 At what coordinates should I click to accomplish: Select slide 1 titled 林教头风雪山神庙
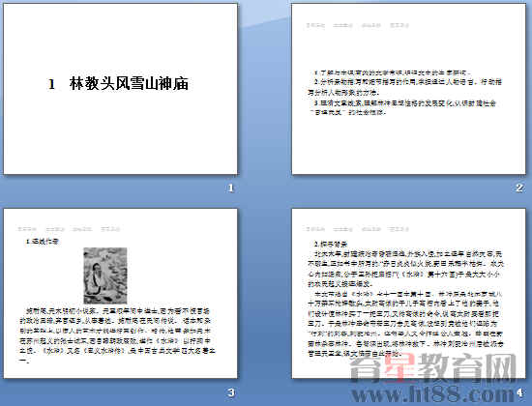pyautogui.click(x=120, y=89)
